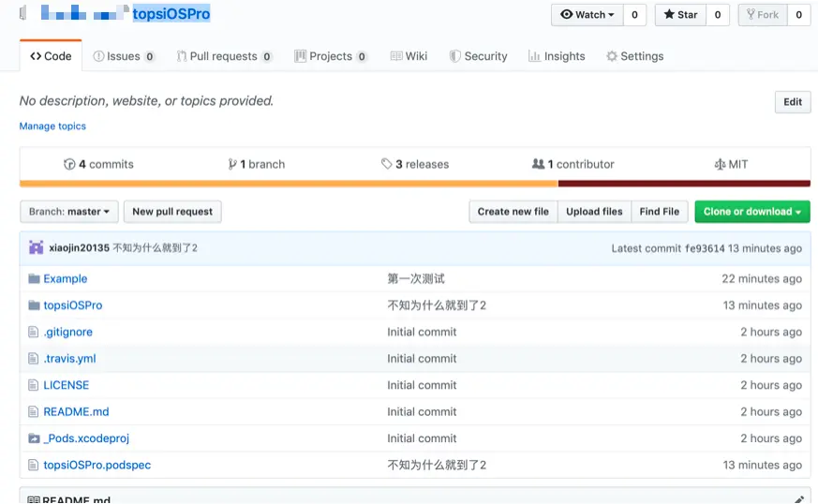
Task: Click 22 minutes ago timestamp on Example row
Action: point(762,278)
